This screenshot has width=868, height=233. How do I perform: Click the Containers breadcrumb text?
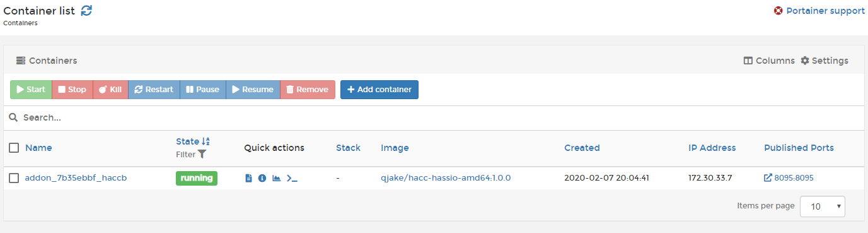point(20,23)
